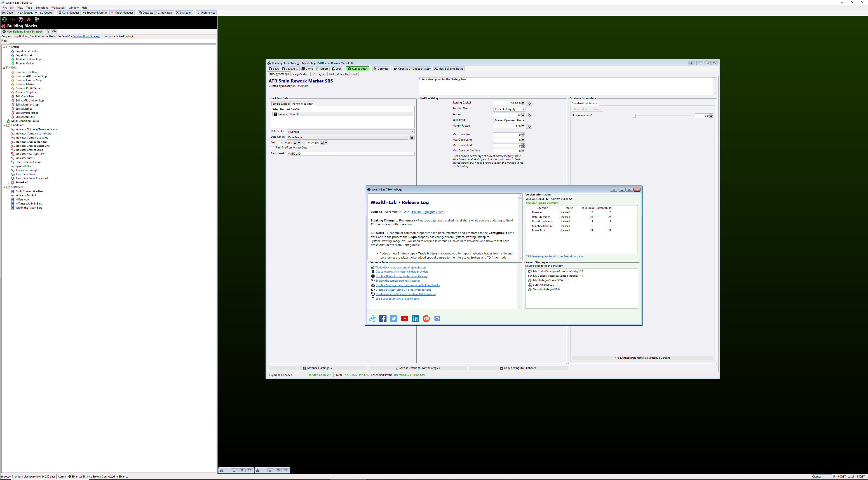Switch to the Design Surface tab

tap(300, 74)
